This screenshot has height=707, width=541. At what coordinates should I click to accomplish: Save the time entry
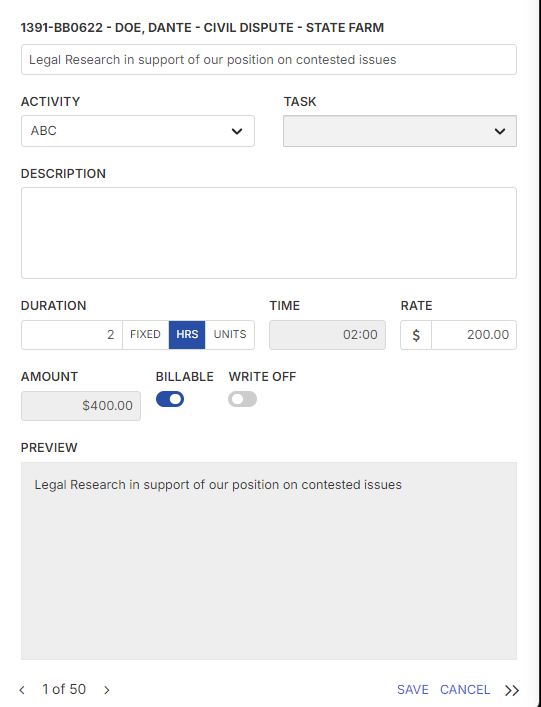tap(413, 689)
